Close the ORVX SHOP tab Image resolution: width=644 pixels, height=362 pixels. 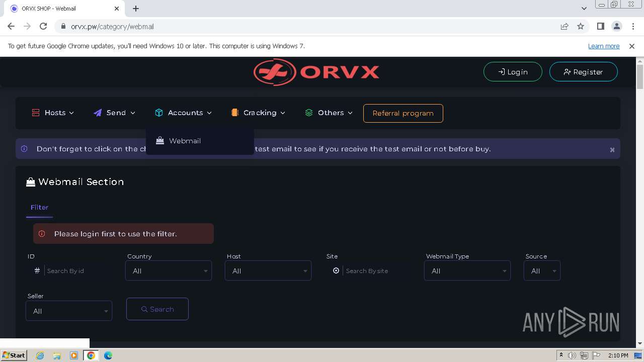[x=117, y=9]
